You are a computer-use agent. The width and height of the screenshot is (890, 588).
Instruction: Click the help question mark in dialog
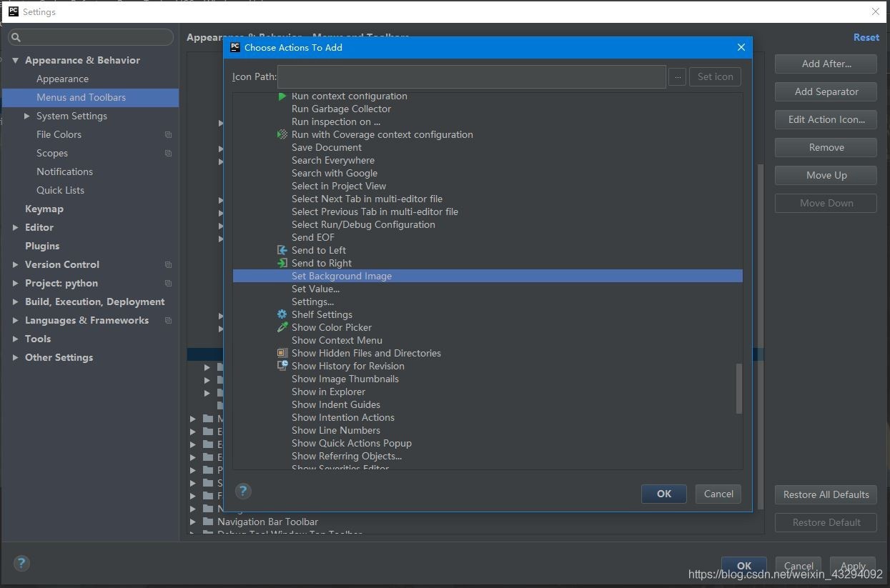coord(243,491)
